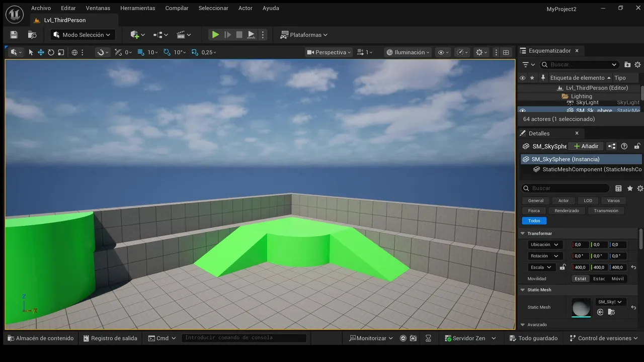Open the cinematics clapperboard menu

184,35
